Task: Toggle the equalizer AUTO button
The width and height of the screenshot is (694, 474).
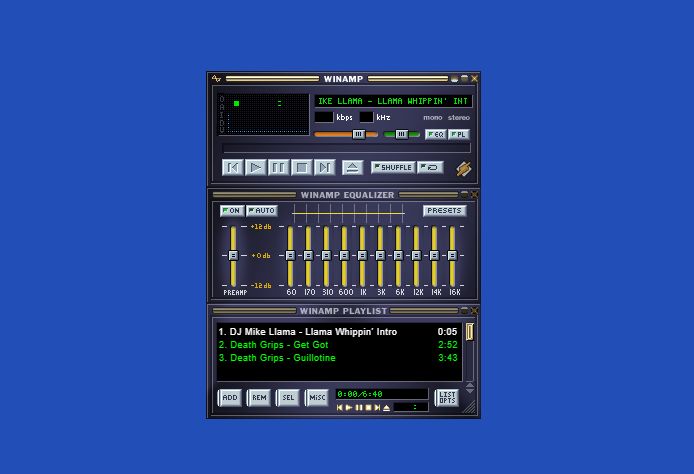Action: (x=262, y=211)
